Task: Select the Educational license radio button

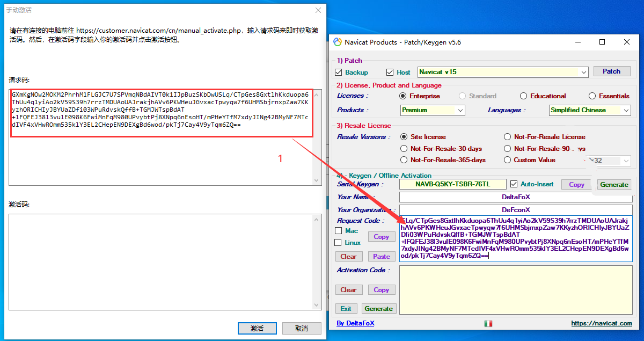Action: pos(523,96)
